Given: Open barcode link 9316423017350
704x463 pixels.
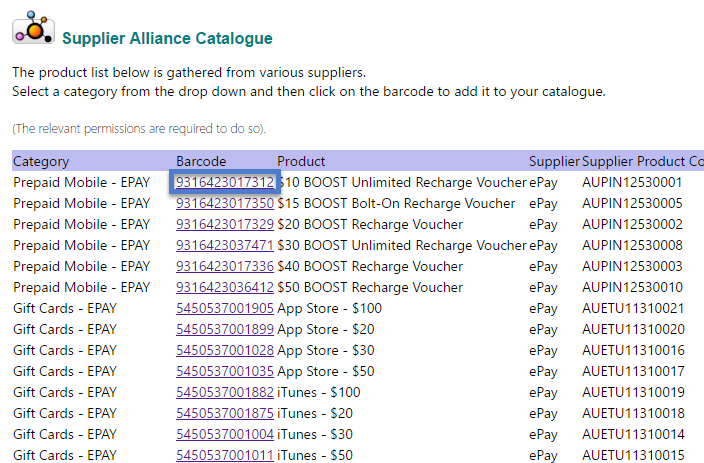Looking at the screenshot, I should [225, 203].
